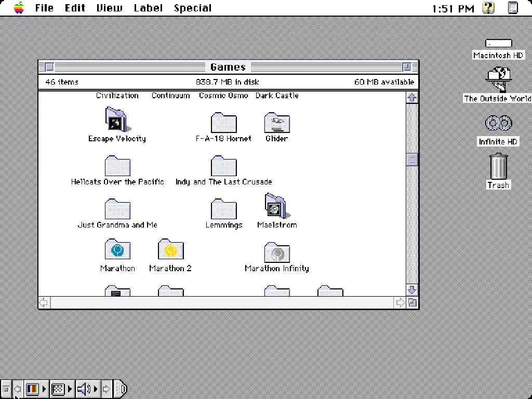
Task: Select the Marathon Infinity folder icon
Action: coord(277,252)
